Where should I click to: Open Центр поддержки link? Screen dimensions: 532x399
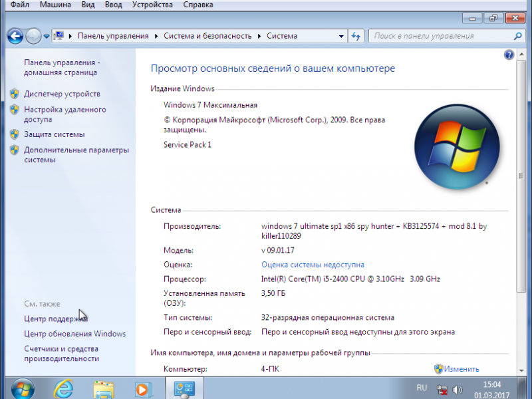56,319
